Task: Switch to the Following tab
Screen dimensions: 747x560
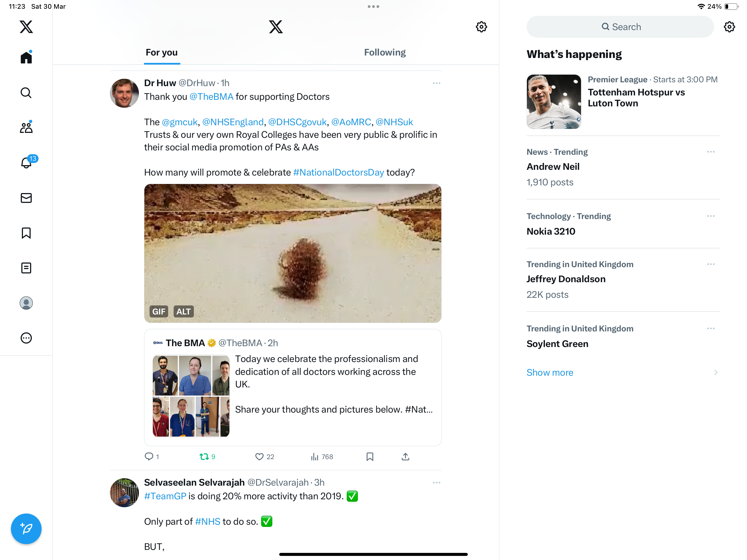Action: pyautogui.click(x=385, y=53)
